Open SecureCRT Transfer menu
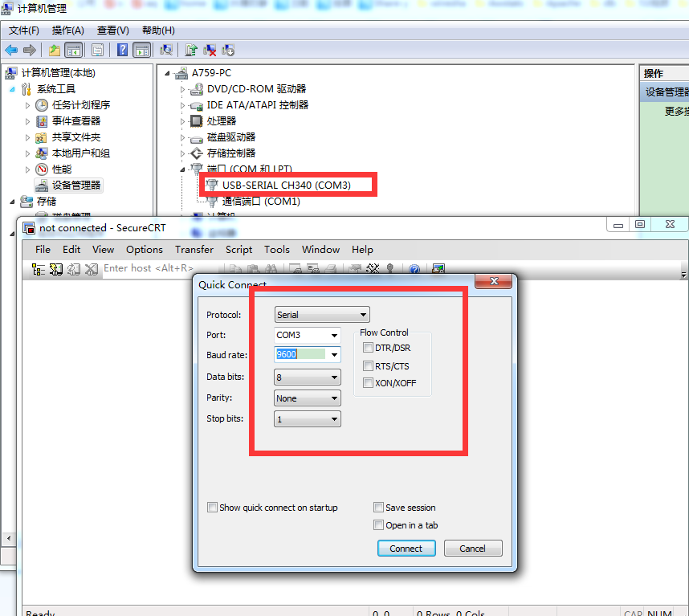 tap(194, 250)
